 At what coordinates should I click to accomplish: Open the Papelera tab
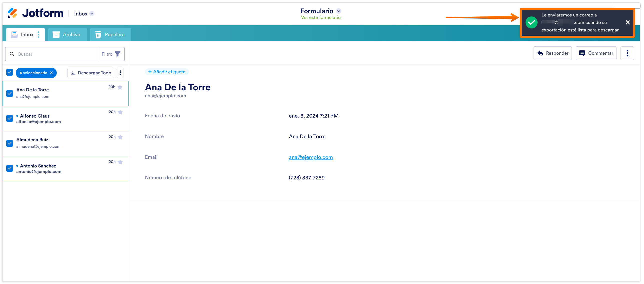(x=110, y=34)
